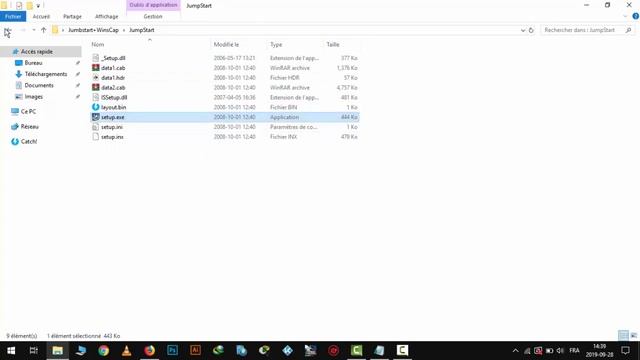This screenshot has width=640, height=360.
Task: Click Jumbstart+WinsCap in the breadcrumb
Action: (x=93, y=30)
